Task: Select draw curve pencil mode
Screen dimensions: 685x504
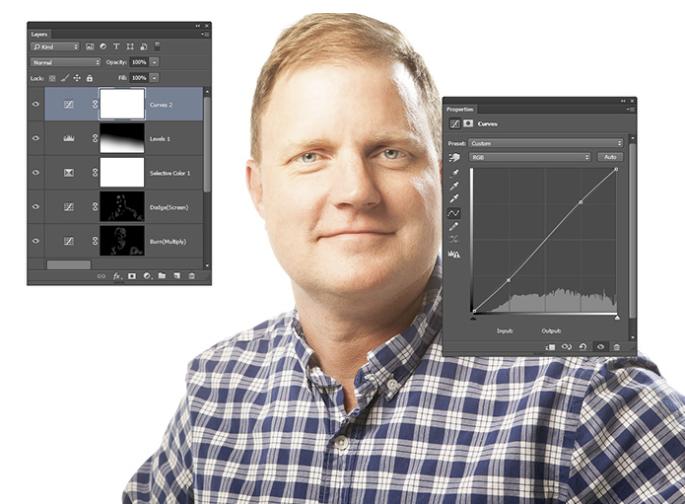Action: (x=454, y=226)
